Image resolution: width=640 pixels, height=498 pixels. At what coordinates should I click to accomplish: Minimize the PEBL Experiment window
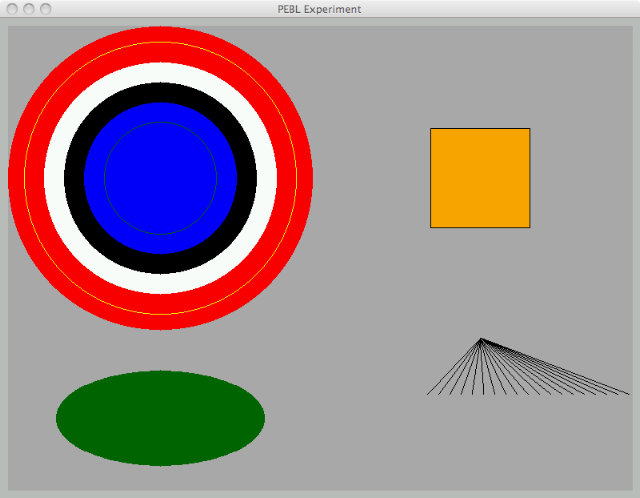(x=29, y=9)
